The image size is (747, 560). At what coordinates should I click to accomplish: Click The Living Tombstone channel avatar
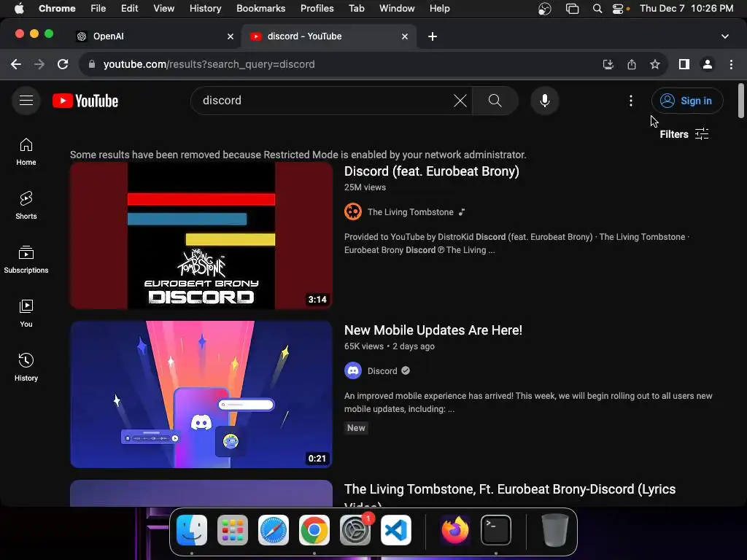pyautogui.click(x=353, y=212)
